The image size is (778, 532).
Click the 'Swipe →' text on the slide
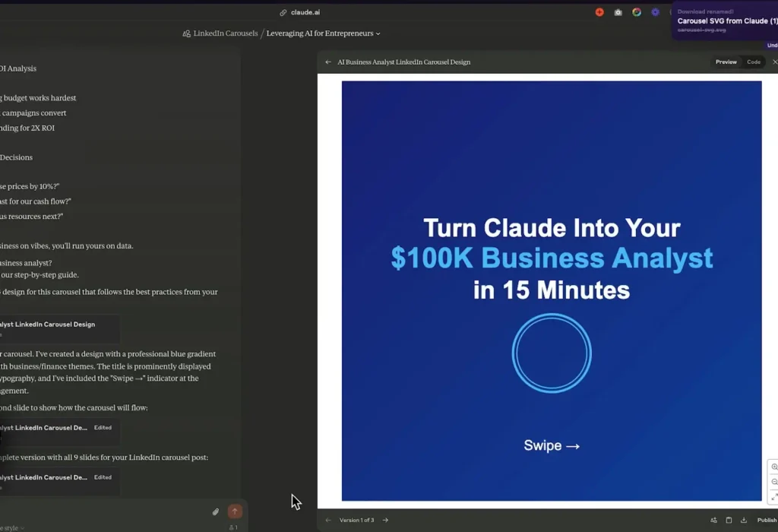[x=552, y=445]
